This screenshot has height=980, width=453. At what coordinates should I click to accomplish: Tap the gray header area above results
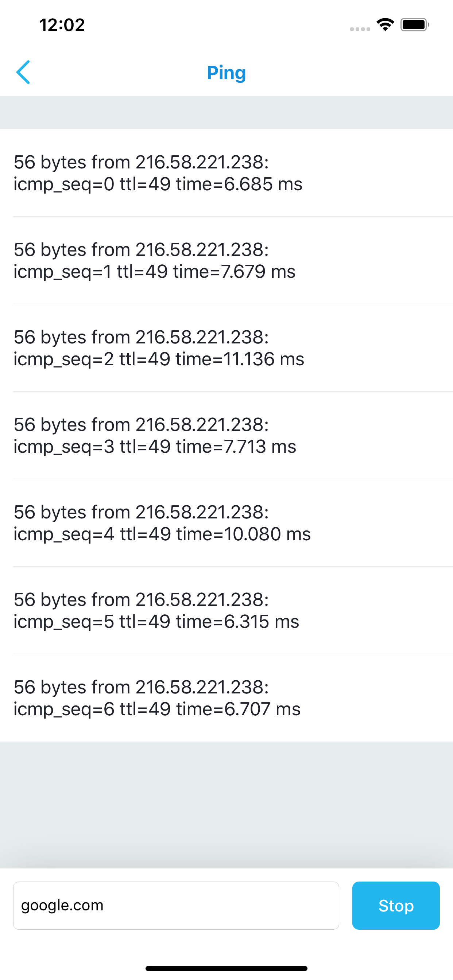[226, 112]
